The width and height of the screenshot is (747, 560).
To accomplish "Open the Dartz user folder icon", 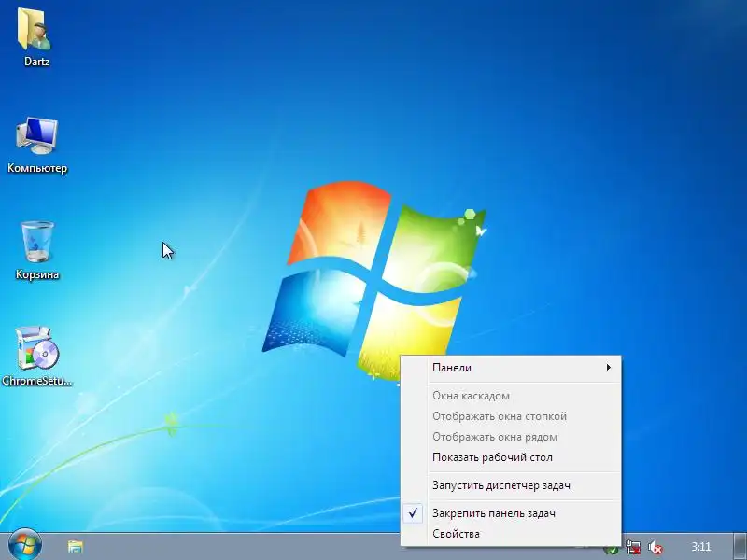I will pyautogui.click(x=36, y=36).
